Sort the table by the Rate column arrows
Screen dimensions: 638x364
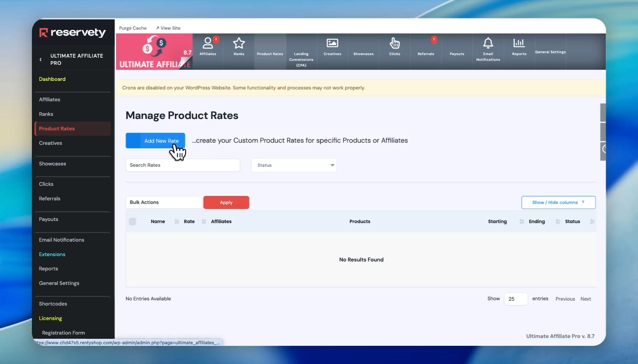(204, 221)
